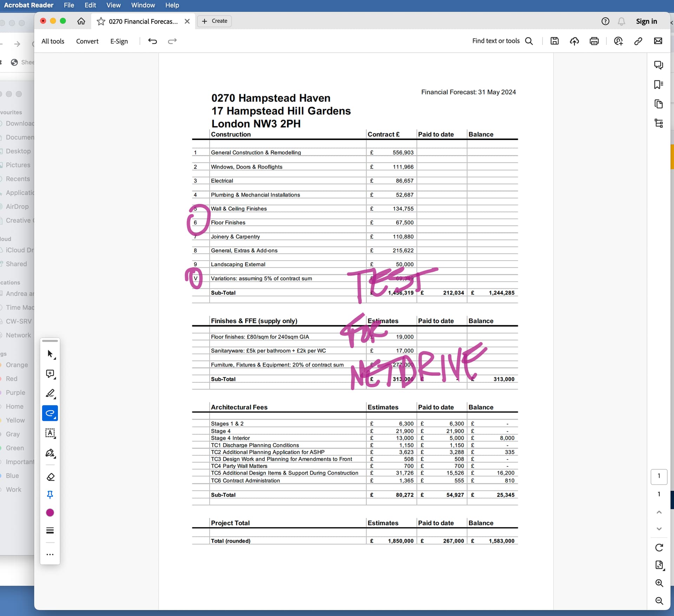Image resolution: width=674 pixels, height=616 pixels.
Task: Open the Help menu
Action: pos(172,5)
